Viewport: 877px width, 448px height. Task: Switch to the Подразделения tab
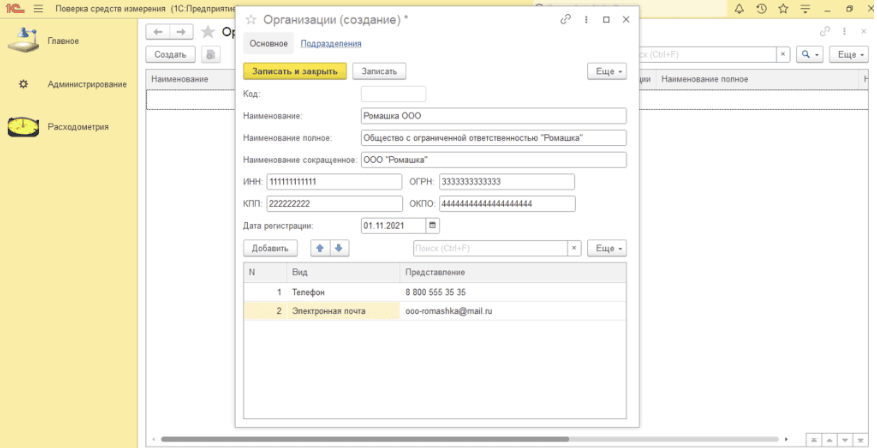[331, 44]
